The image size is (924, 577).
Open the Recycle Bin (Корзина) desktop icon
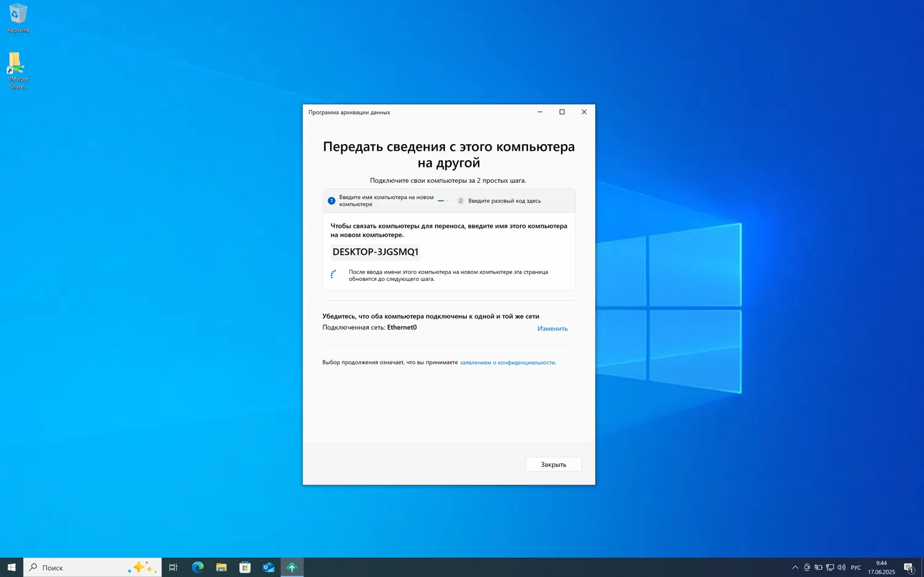pos(18,18)
